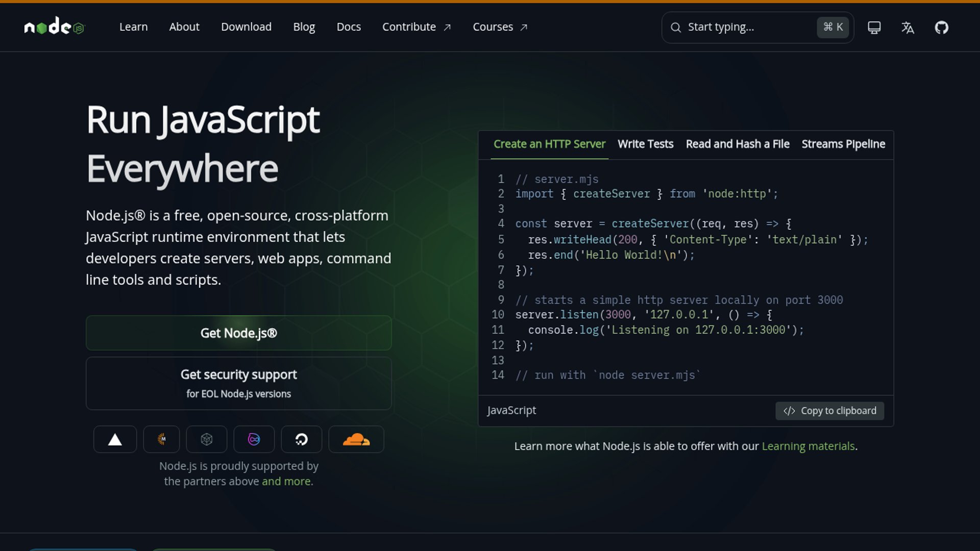Click the gray cube partner logo
The image size is (980, 551).
click(206, 439)
